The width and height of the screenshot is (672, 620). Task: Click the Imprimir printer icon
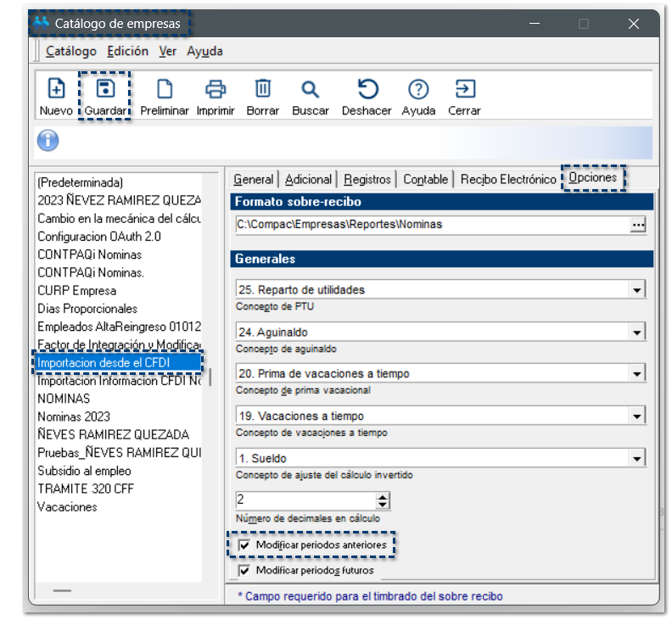click(215, 89)
